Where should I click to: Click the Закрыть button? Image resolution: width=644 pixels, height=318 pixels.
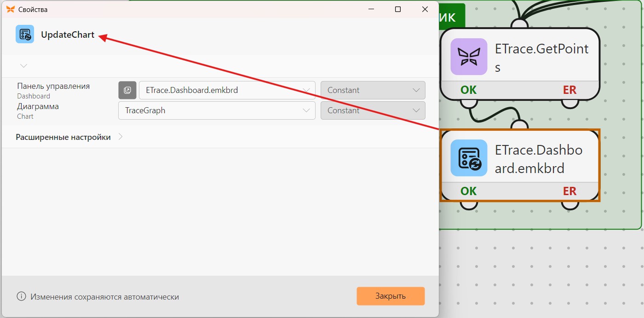click(391, 296)
